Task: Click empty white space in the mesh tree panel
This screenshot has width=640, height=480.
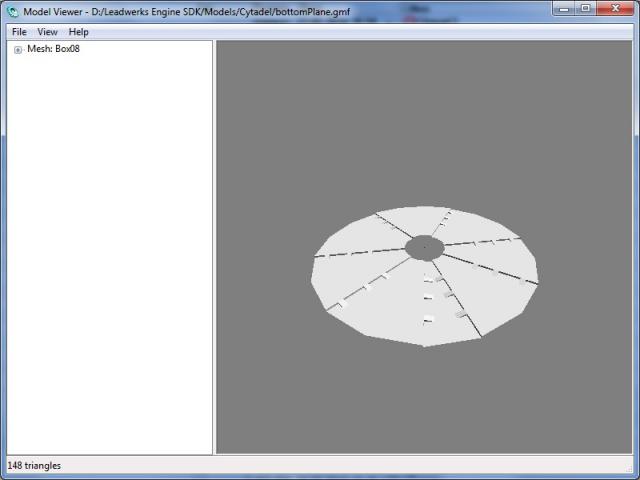Action: (x=110, y=250)
